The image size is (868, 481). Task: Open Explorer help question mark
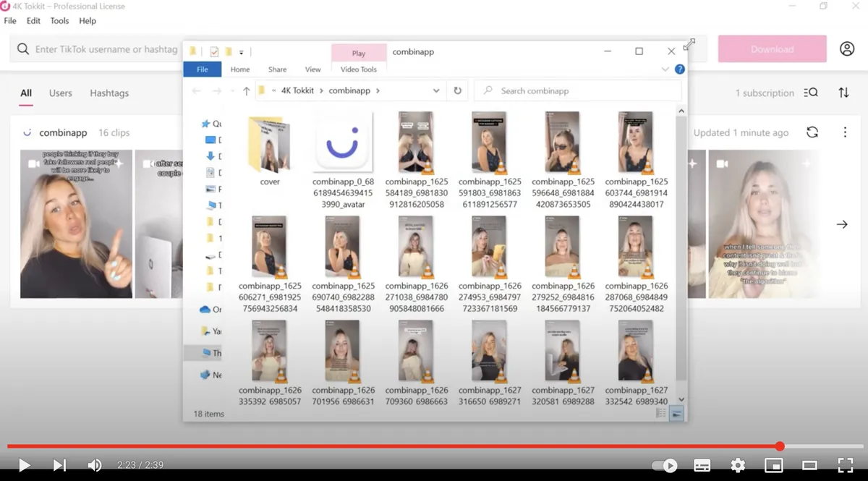tap(679, 69)
